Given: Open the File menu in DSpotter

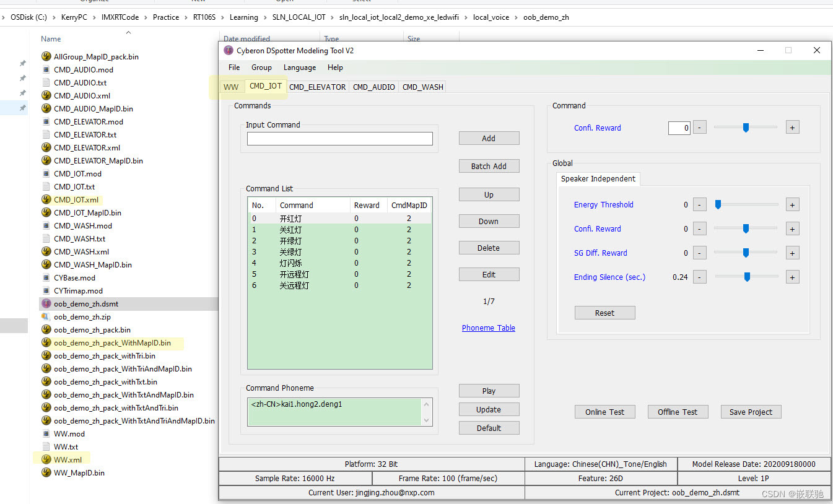Looking at the screenshot, I should pos(234,67).
